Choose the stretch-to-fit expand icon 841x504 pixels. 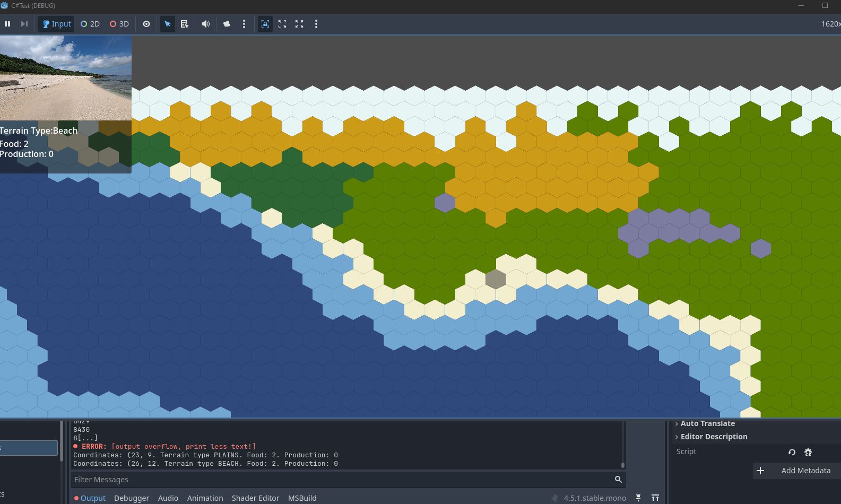pyautogui.click(x=299, y=24)
